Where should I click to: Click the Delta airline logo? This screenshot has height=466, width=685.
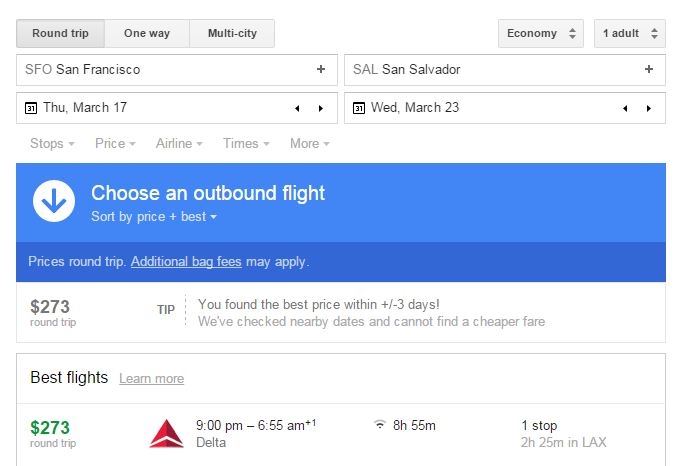click(x=166, y=433)
